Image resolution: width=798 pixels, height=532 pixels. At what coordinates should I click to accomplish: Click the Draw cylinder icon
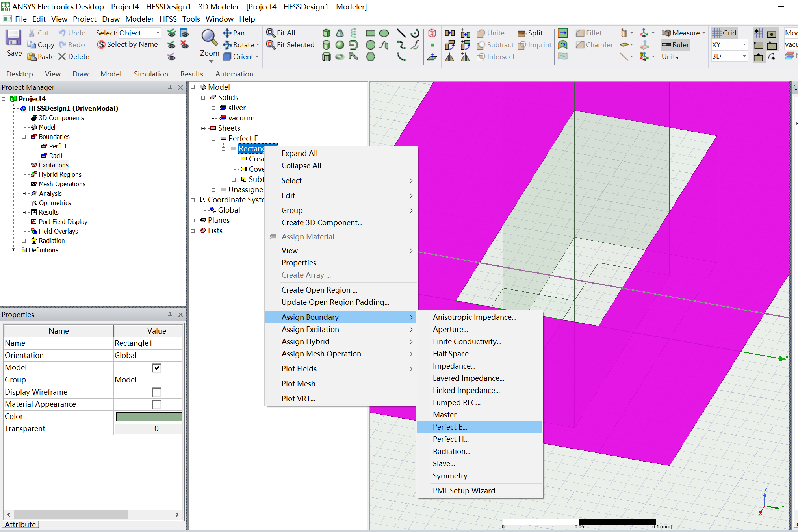click(326, 45)
